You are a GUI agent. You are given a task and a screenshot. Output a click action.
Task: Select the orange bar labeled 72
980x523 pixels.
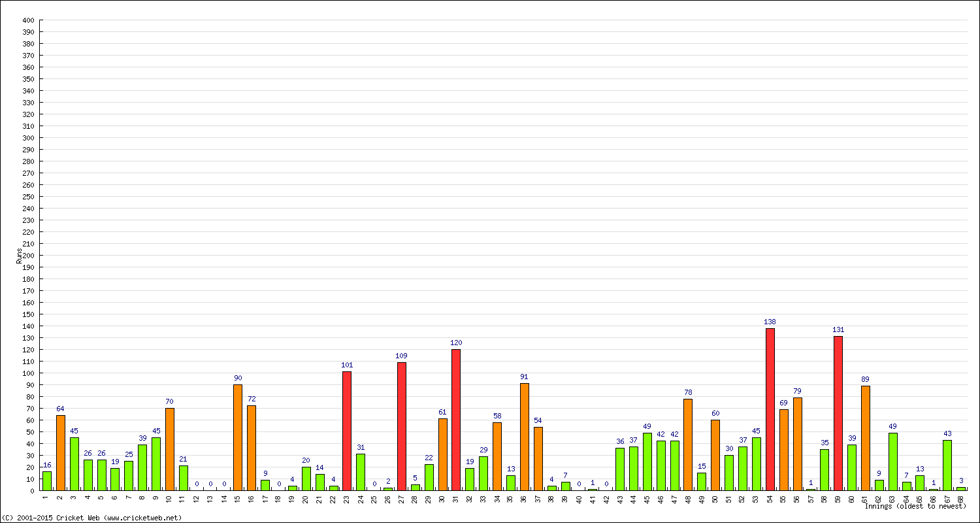click(x=252, y=448)
